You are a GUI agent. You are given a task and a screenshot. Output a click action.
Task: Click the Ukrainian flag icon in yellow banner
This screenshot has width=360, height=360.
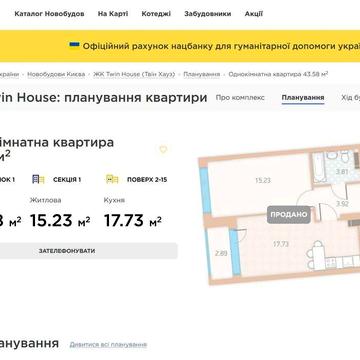pyautogui.click(x=74, y=45)
